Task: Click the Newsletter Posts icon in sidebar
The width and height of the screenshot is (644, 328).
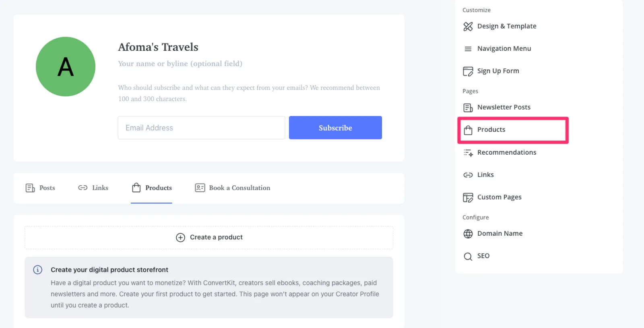Action: [x=468, y=108]
